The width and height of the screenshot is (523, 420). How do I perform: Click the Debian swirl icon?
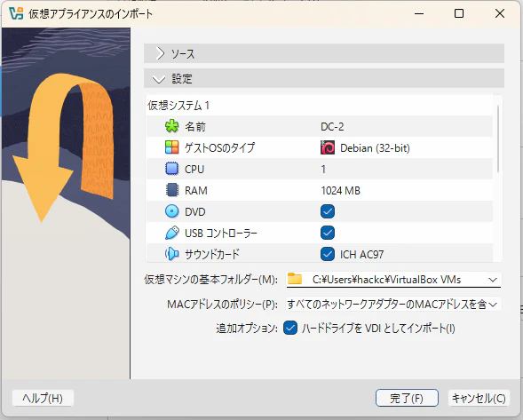tap(328, 147)
